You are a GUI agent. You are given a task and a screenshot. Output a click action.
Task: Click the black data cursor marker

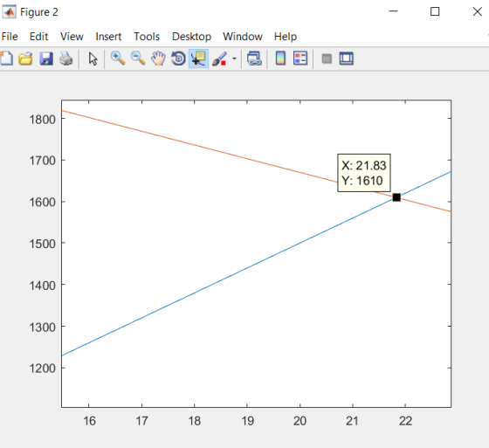click(396, 197)
